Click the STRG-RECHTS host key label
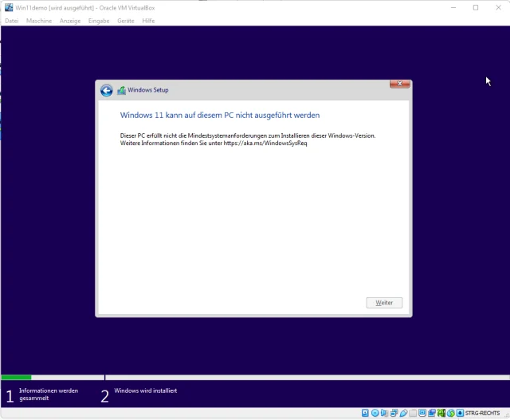 pos(482,413)
